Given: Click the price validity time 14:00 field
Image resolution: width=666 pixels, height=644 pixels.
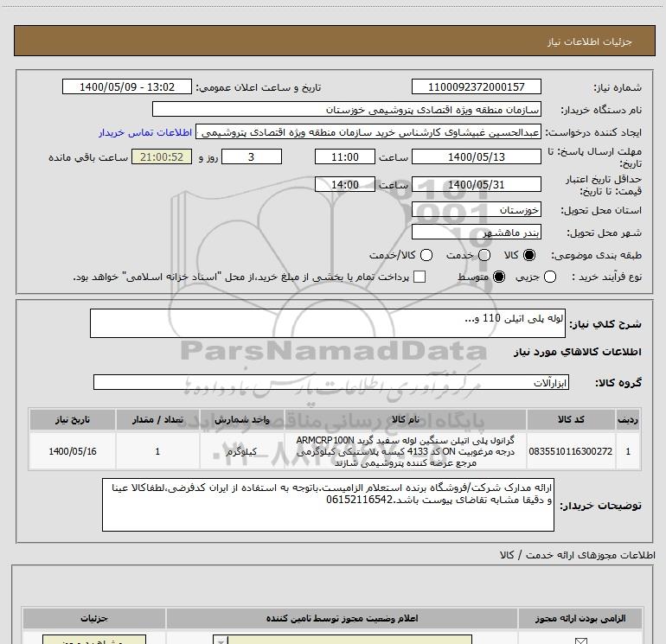Looking at the screenshot, I should pos(345,185).
